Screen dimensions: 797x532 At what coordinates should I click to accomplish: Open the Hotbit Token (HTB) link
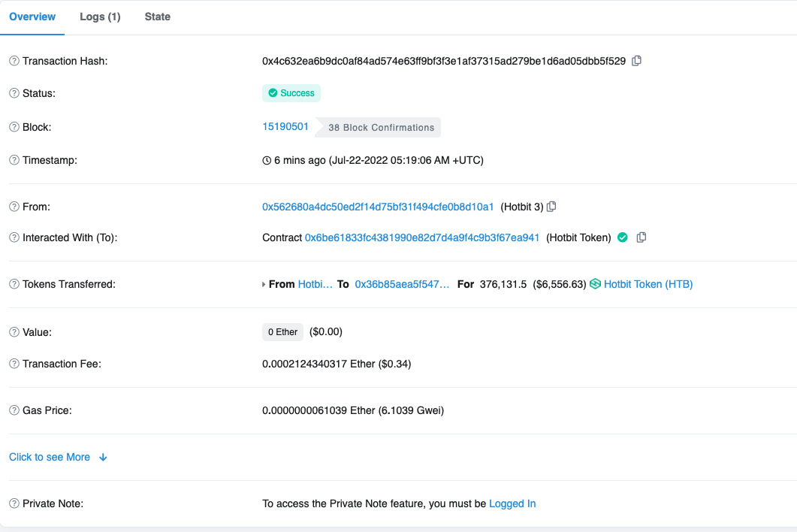[648, 284]
